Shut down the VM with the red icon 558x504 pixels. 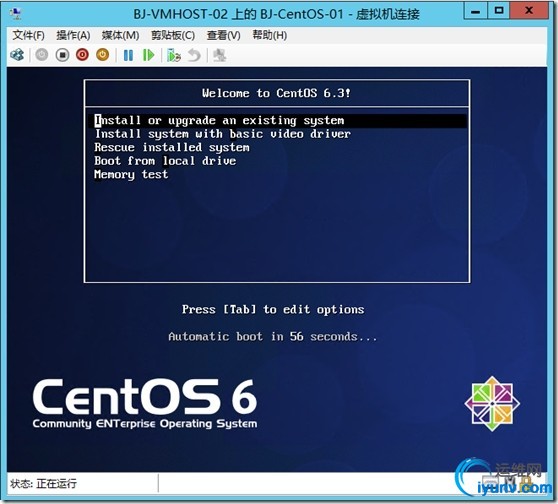coord(82,55)
